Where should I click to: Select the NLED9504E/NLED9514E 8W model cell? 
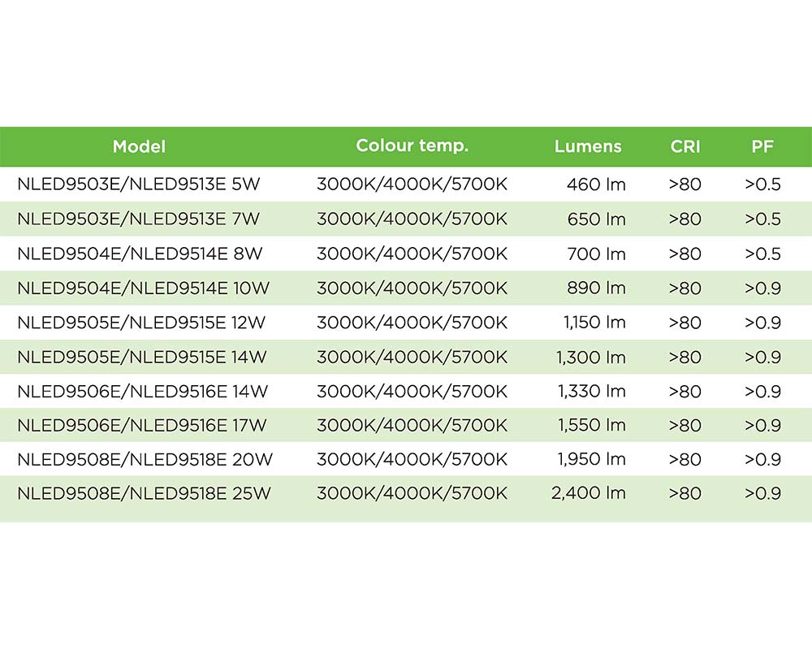(x=140, y=254)
